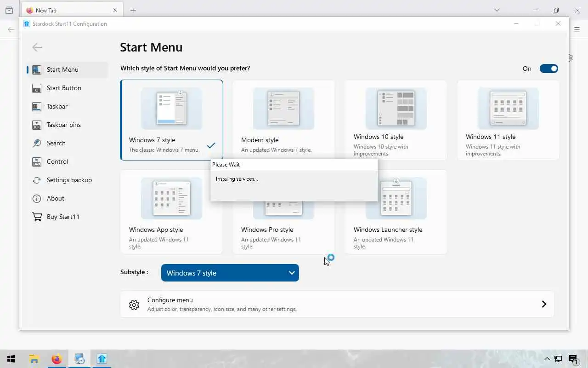Choose the Windows Launcher style label

388,230
